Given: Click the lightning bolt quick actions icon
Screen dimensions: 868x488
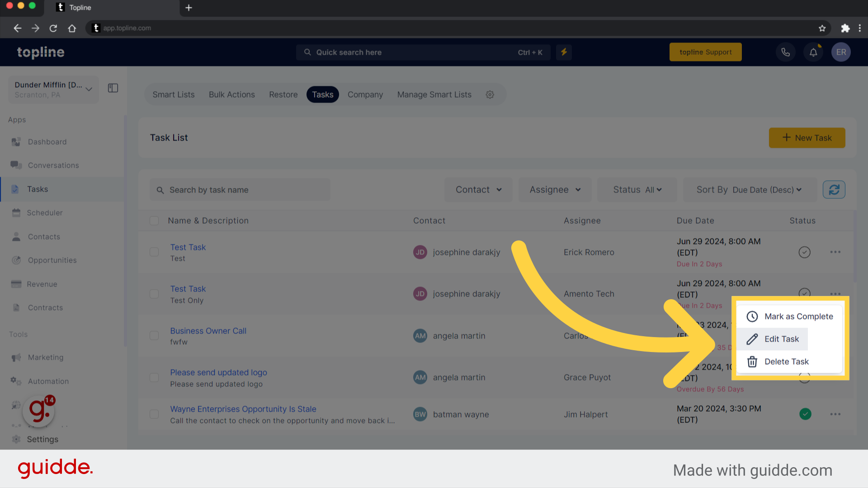Looking at the screenshot, I should coord(564,52).
